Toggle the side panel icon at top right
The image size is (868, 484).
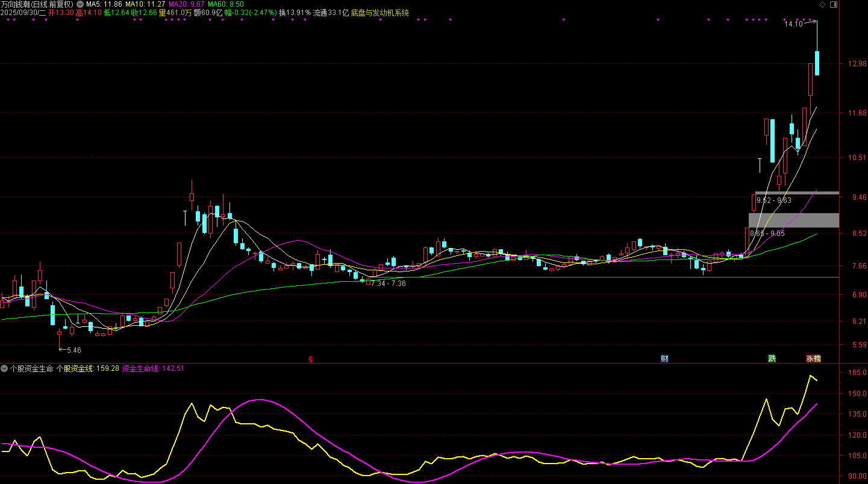coord(834,4)
